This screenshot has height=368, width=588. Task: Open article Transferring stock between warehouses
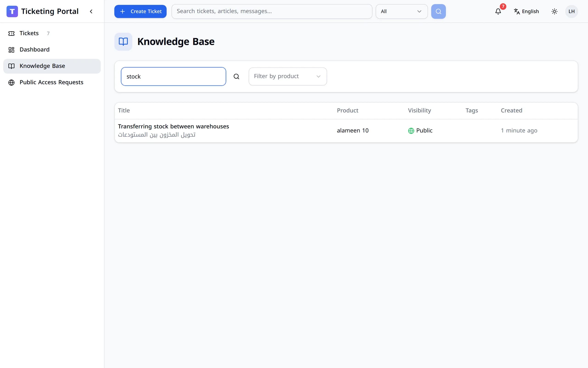173,126
